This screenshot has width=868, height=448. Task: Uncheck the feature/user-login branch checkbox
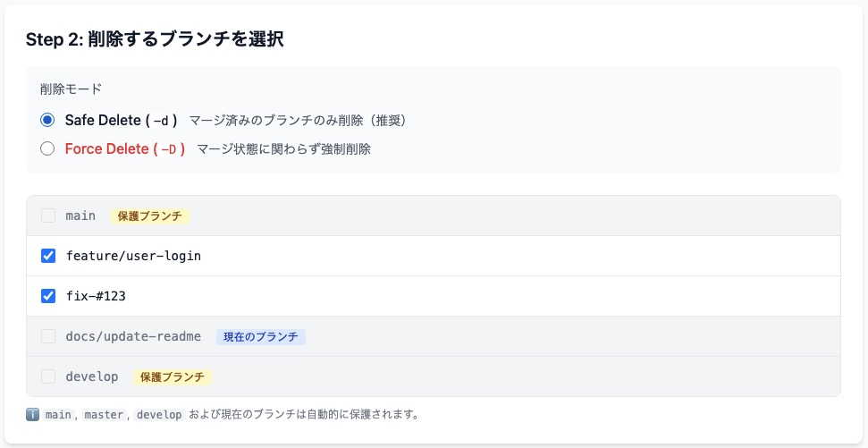point(48,256)
